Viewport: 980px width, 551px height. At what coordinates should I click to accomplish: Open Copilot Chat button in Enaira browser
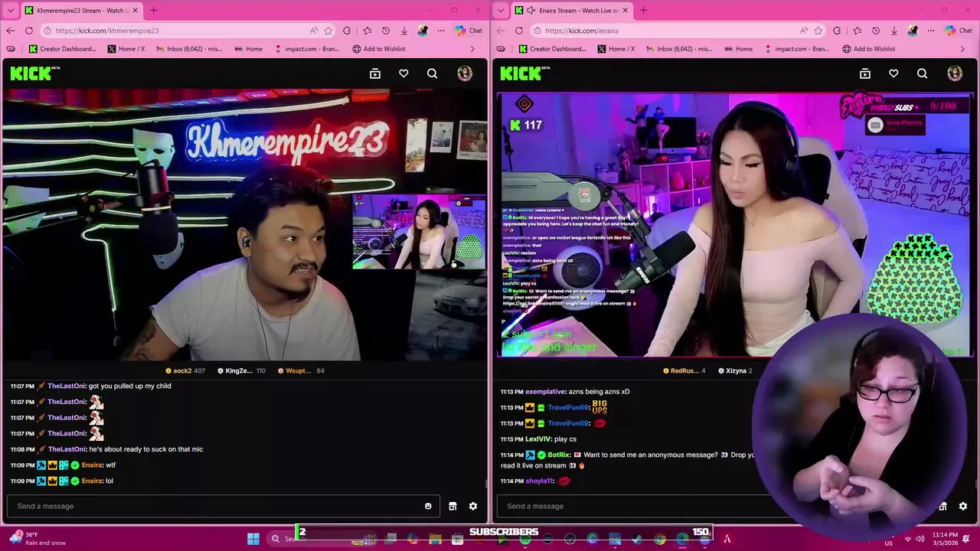pos(959,31)
